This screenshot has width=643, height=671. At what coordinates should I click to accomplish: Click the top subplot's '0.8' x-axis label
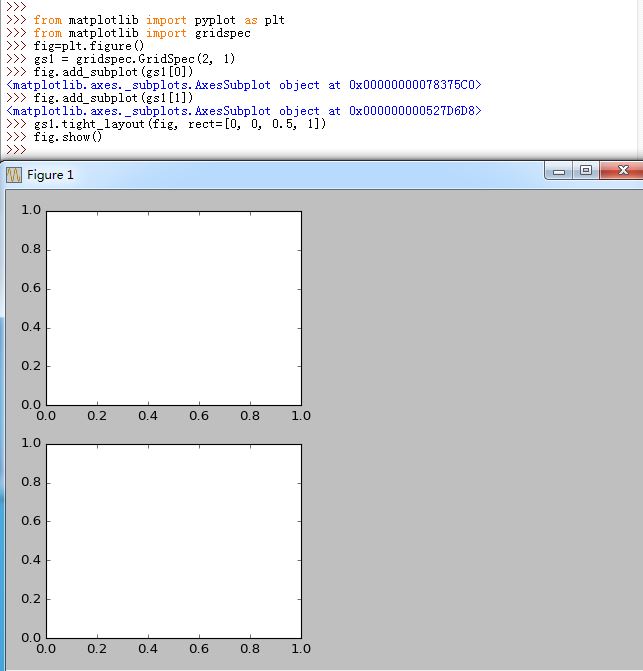click(250, 416)
